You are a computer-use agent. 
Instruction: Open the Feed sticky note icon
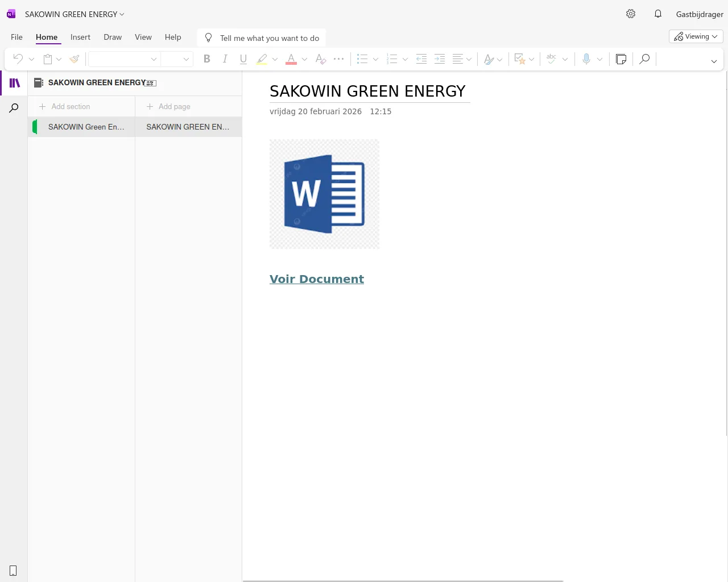[621, 59]
